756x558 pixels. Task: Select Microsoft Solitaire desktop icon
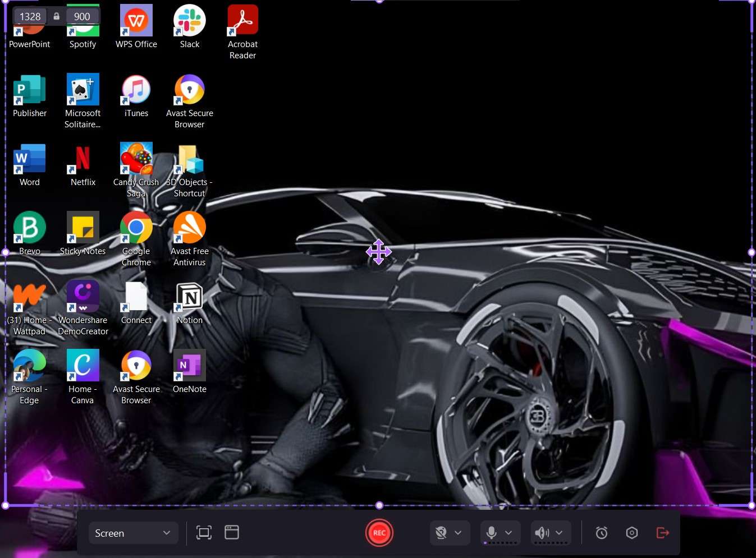coord(83,102)
